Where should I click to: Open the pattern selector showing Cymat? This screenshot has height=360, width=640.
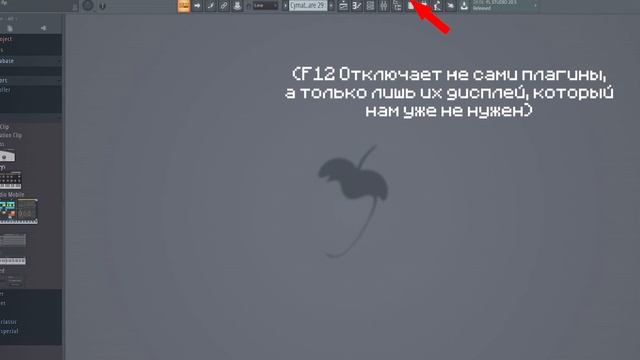click(x=308, y=6)
